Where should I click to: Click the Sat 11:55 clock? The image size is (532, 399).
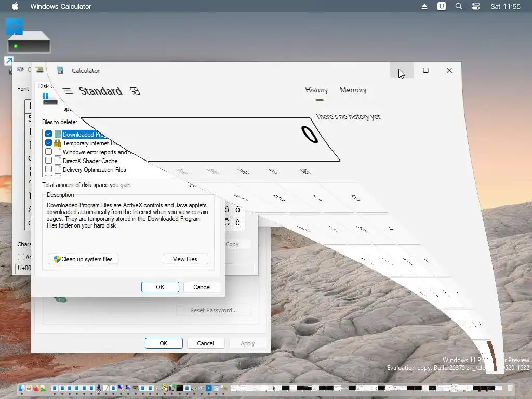505,6
